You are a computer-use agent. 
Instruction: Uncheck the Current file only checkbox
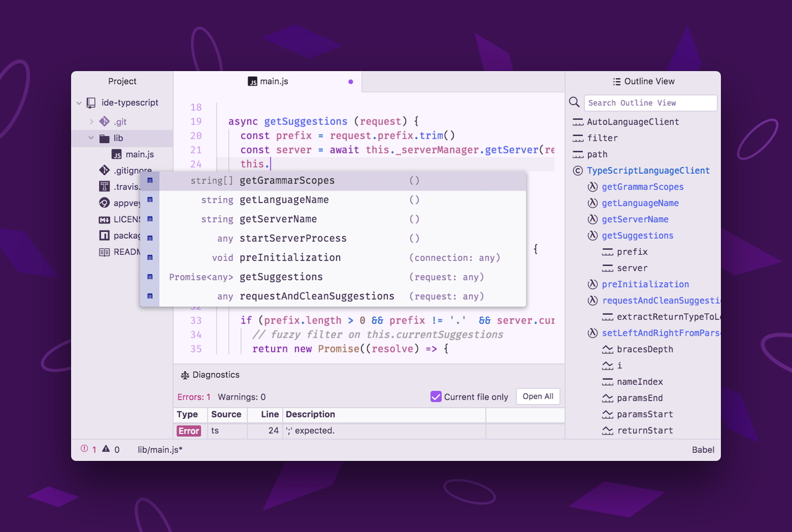[x=436, y=397]
